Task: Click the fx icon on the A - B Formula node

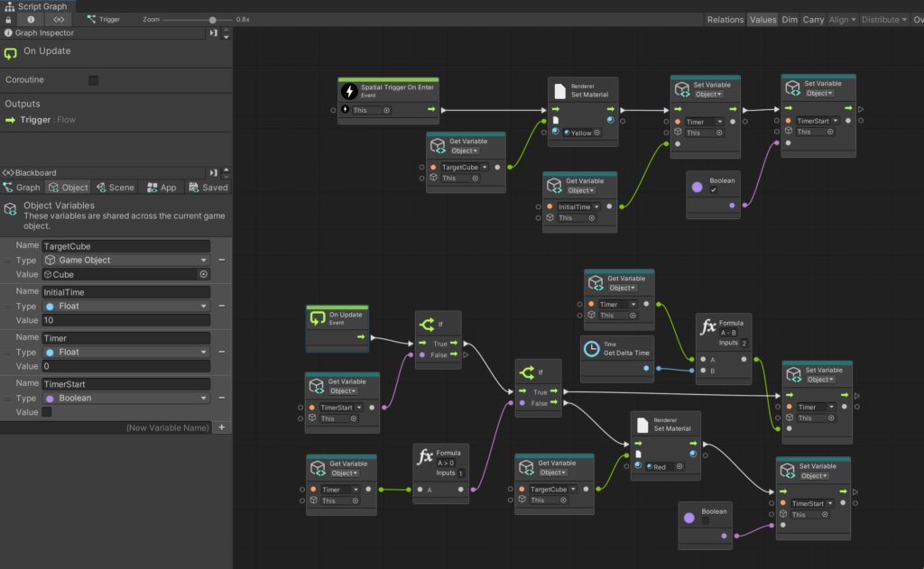Action: (x=707, y=327)
